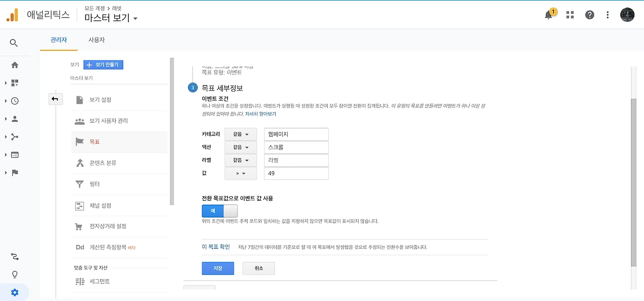Click the 저장 button
The width and height of the screenshot is (644, 301).
[x=218, y=268]
